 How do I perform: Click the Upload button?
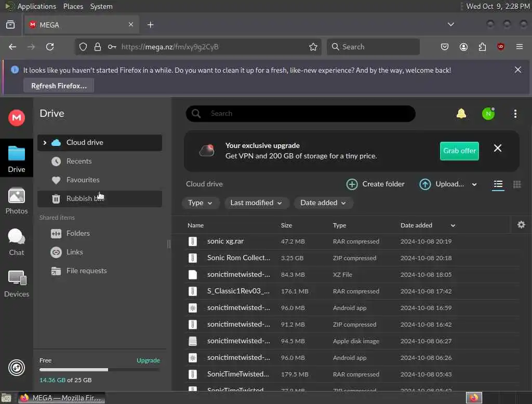coord(442,184)
